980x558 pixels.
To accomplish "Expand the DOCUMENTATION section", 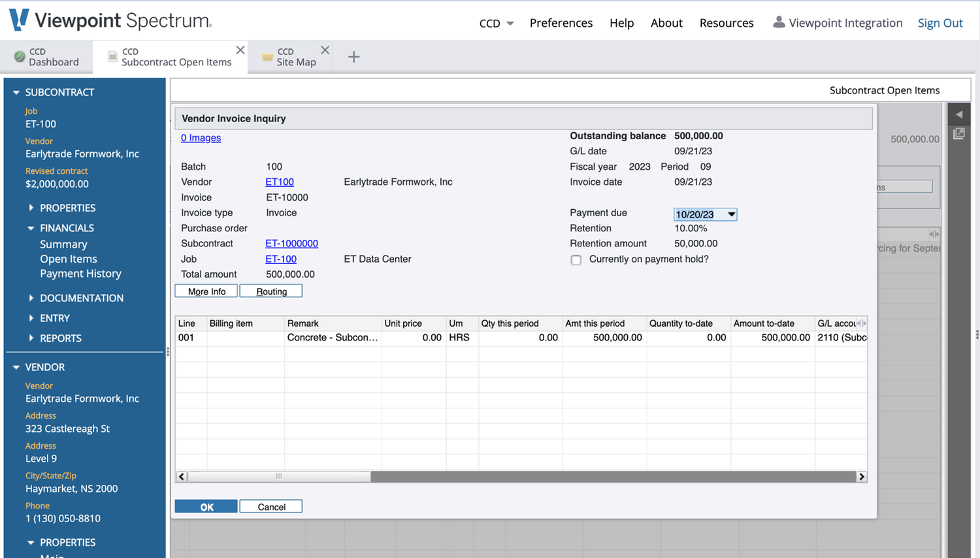I will tap(31, 298).
